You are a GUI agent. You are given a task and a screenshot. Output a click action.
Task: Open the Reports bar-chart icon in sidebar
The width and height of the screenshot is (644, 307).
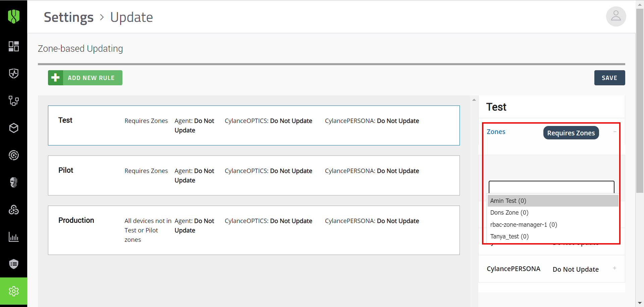[14, 237]
